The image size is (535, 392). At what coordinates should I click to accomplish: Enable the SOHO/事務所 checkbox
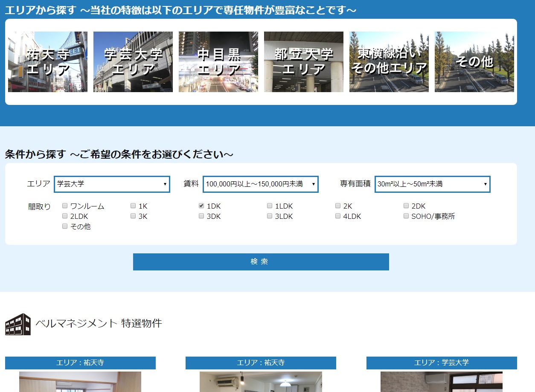(406, 216)
